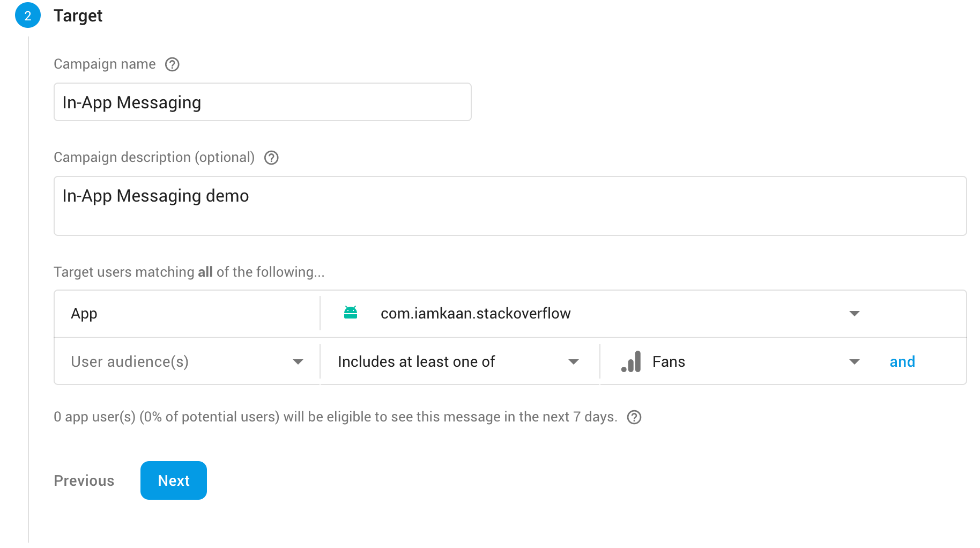Click the Next button
The width and height of the screenshot is (980, 548).
174,480
